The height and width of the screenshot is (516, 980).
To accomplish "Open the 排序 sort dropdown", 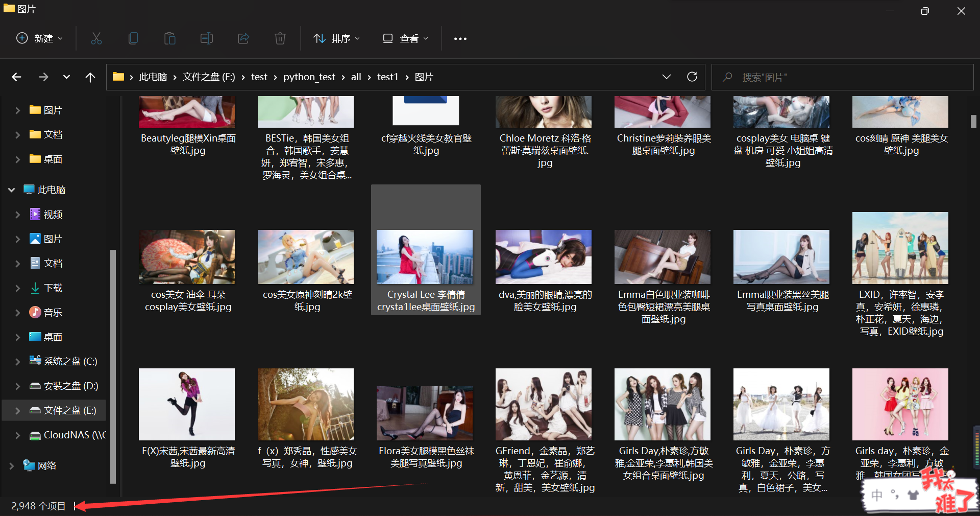I will [x=336, y=38].
